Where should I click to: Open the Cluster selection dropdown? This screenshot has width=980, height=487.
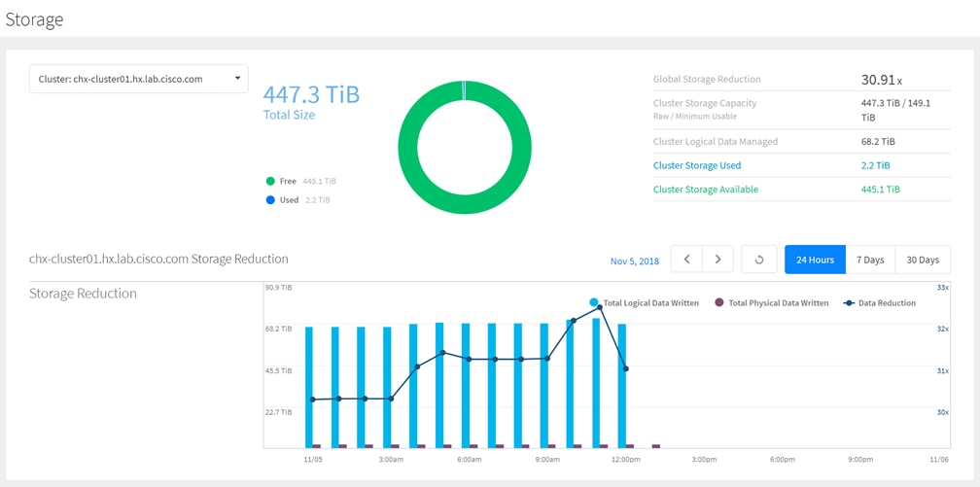[x=139, y=79]
